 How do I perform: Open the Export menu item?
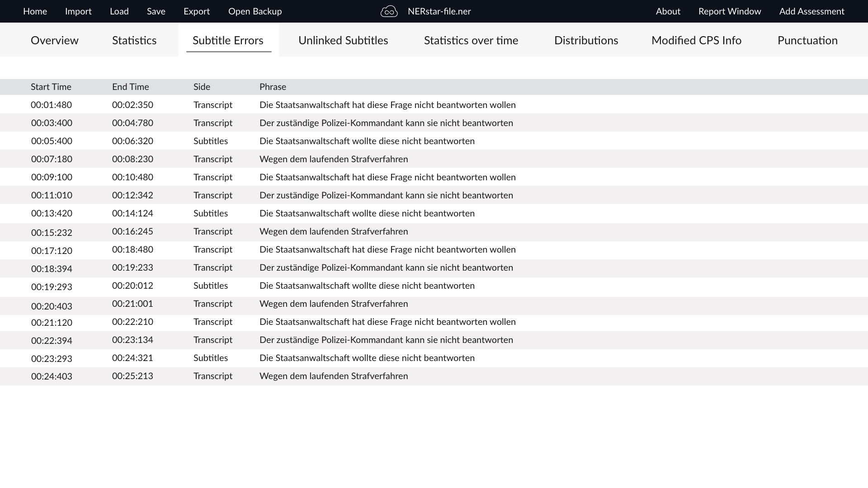click(x=197, y=11)
